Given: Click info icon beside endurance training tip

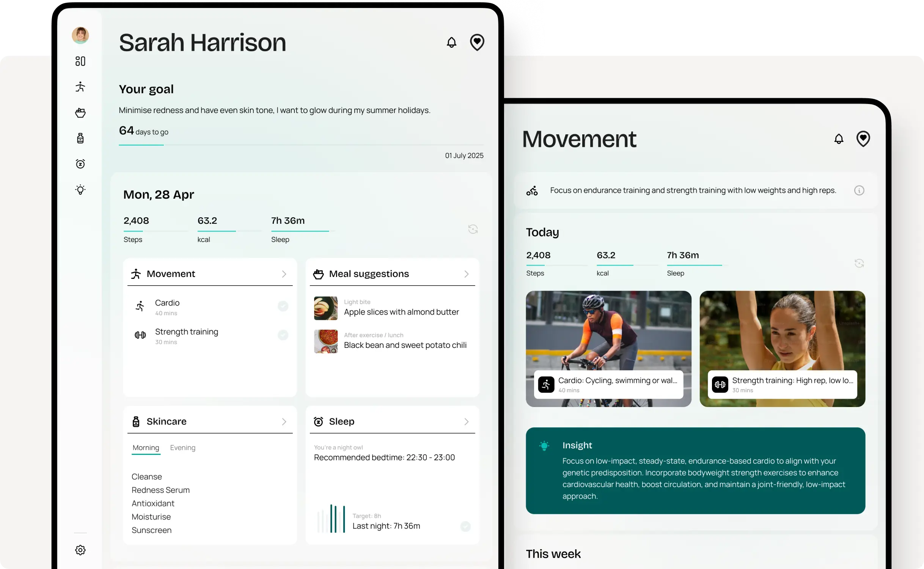Looking at the screenshot, I should [860, 190].
